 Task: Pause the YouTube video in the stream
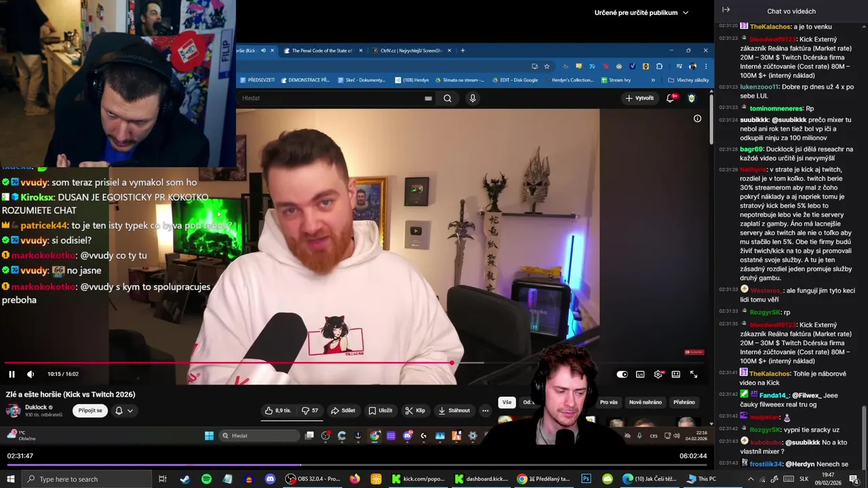(x=12, y=374)
